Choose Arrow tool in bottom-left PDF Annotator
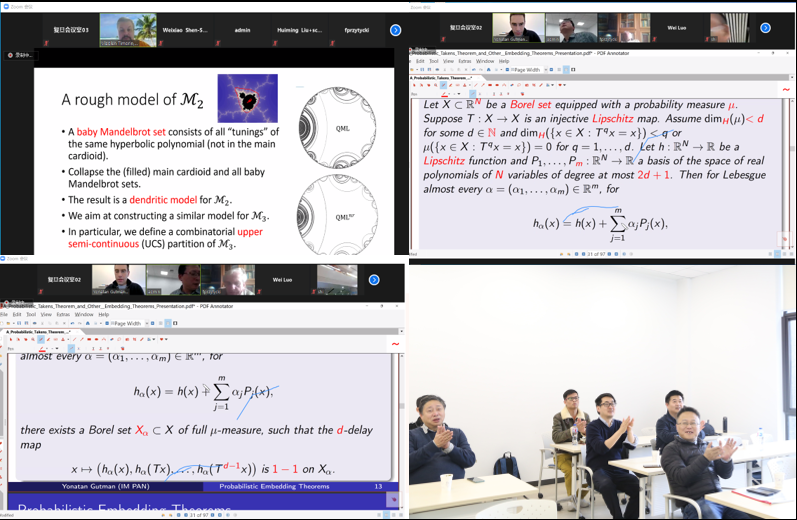Image resolution: width=797 pixels, height=520 pixels. pyautogui.click(x=82, y=339)
